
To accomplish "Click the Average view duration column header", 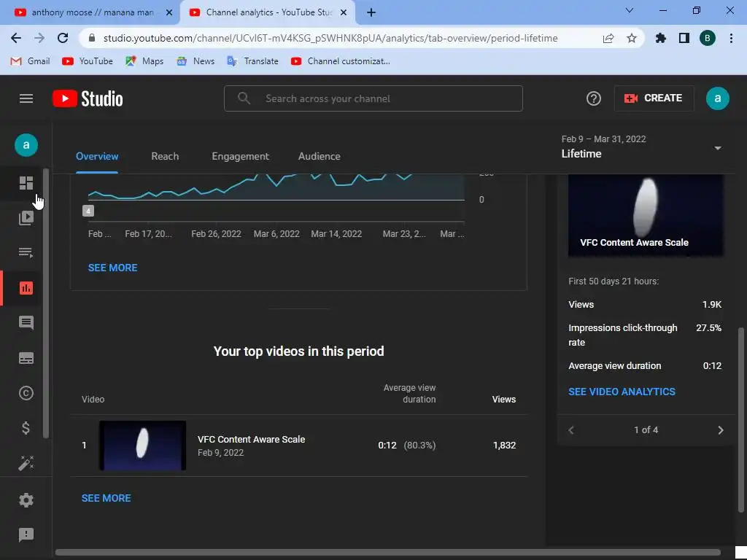I will [x=410, y=393].
